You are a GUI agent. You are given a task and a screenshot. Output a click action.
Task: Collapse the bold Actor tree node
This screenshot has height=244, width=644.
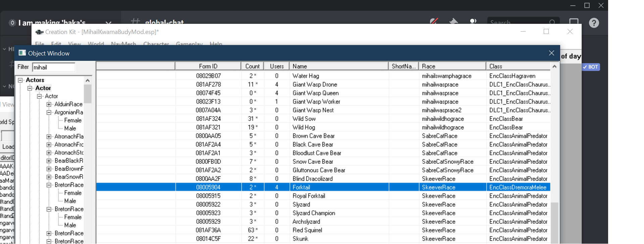click(x=30, y=88)
